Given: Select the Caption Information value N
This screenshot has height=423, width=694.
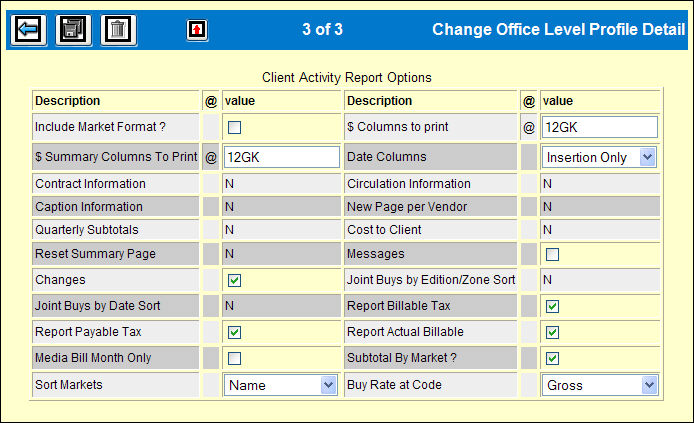Looking at the screenshot, I should click(x=229, y=207).
